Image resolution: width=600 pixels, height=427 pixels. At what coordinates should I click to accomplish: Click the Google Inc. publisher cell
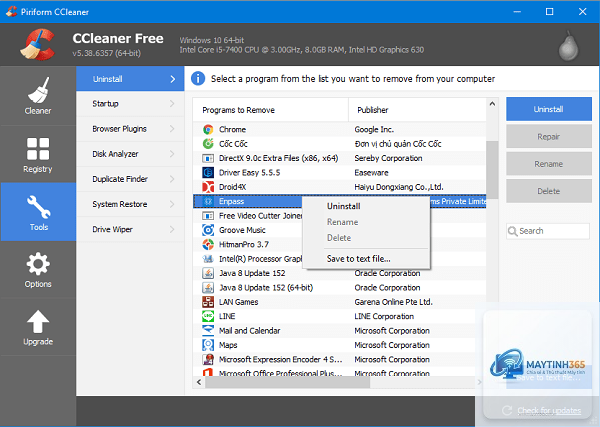374,129
